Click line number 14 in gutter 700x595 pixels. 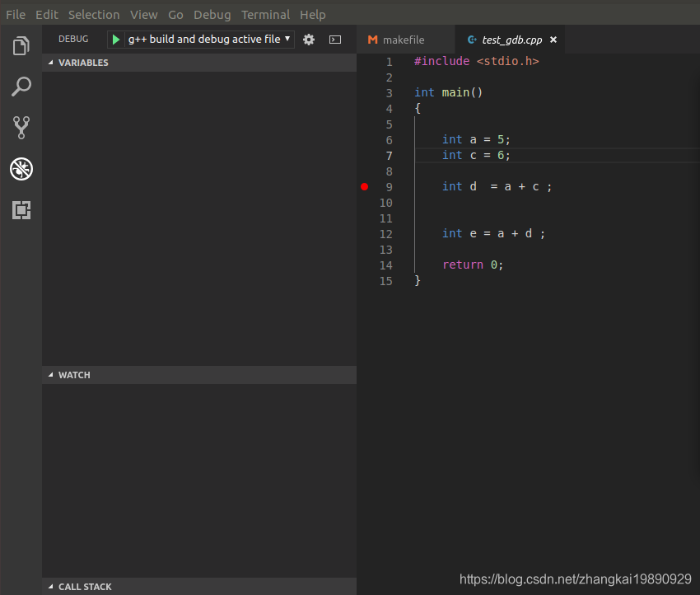pyautogui.click(x=385, y=265)
